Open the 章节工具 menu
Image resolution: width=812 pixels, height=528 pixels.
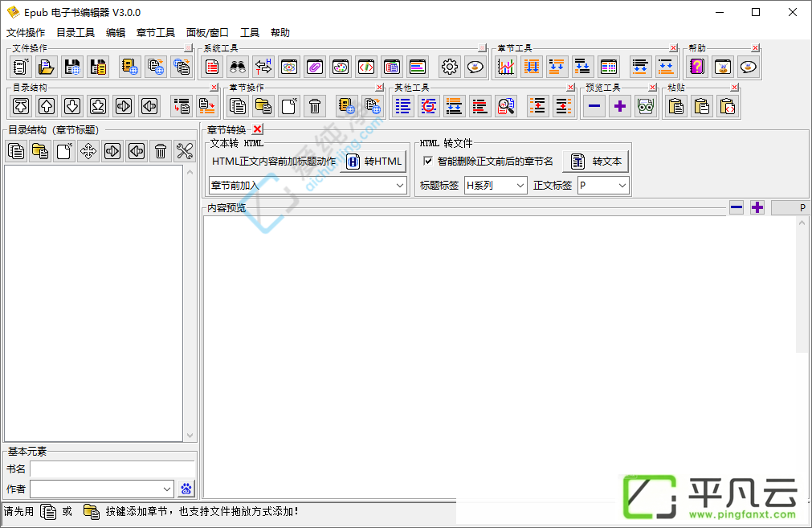[155, 33]
